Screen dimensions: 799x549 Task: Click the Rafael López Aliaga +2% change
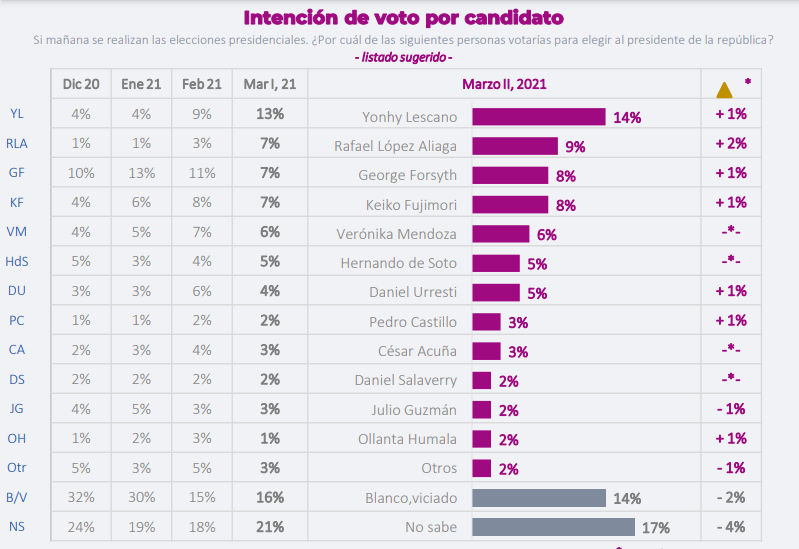coord(731,144)
